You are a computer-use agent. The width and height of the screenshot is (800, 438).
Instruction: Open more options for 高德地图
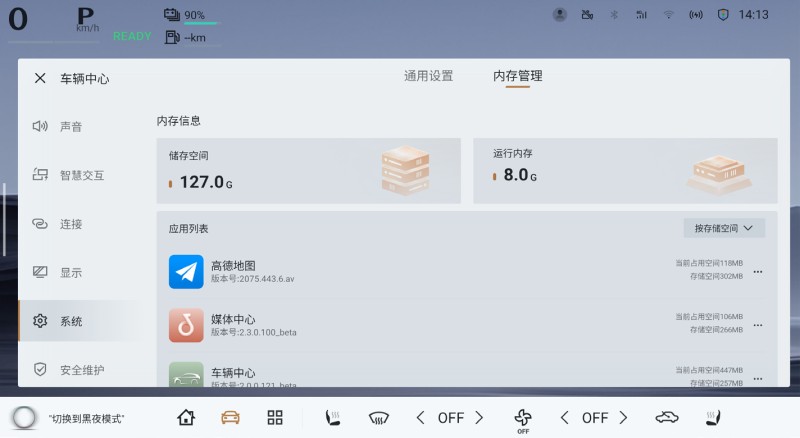coord(758,272)
